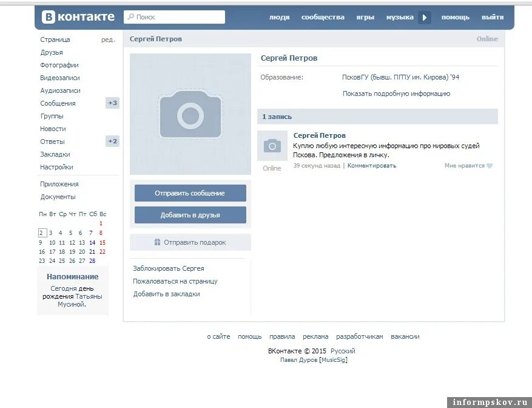This screenshot has height=408, width=532.
Task: Open о сайте in the footer
Action: [x=218, y=336]
